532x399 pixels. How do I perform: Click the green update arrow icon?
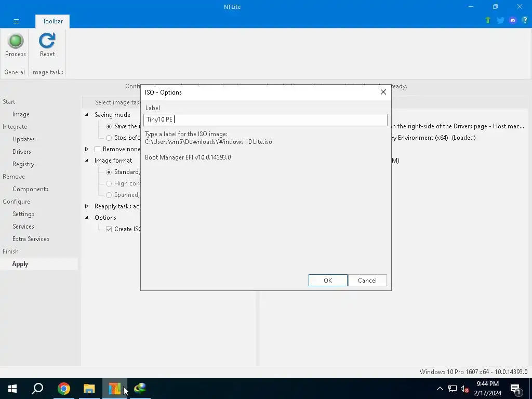pos(488,20)
